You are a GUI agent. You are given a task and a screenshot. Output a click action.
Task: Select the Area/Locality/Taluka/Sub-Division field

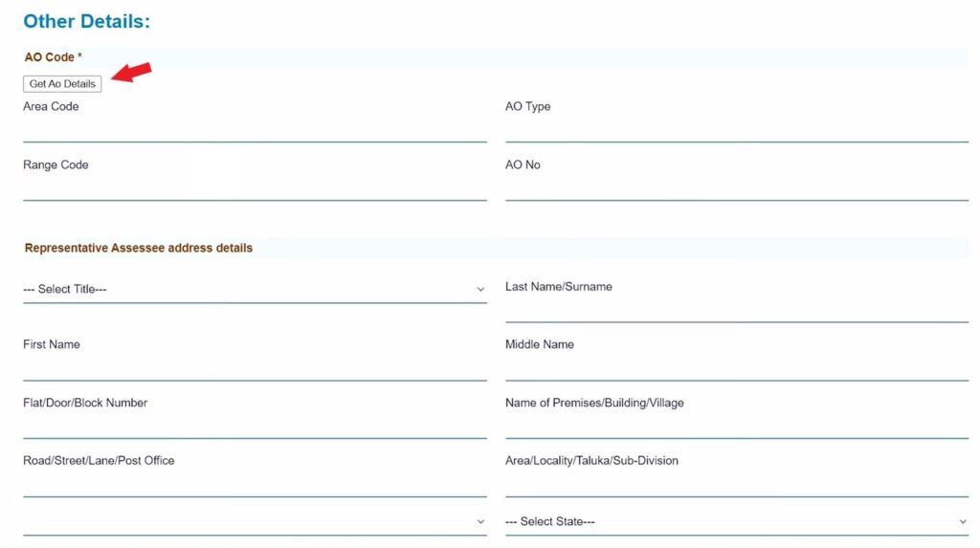point(736,484)
